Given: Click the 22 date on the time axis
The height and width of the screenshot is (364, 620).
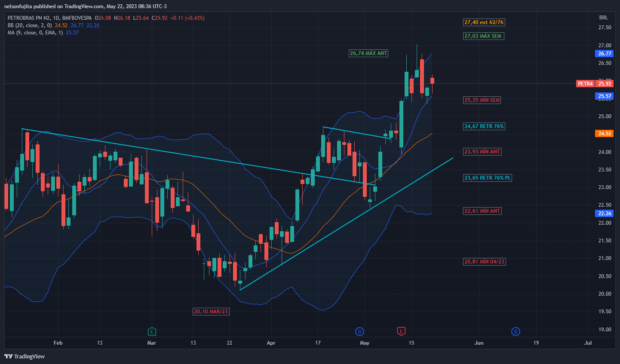Looking at the screenshot, I should 230,343.
